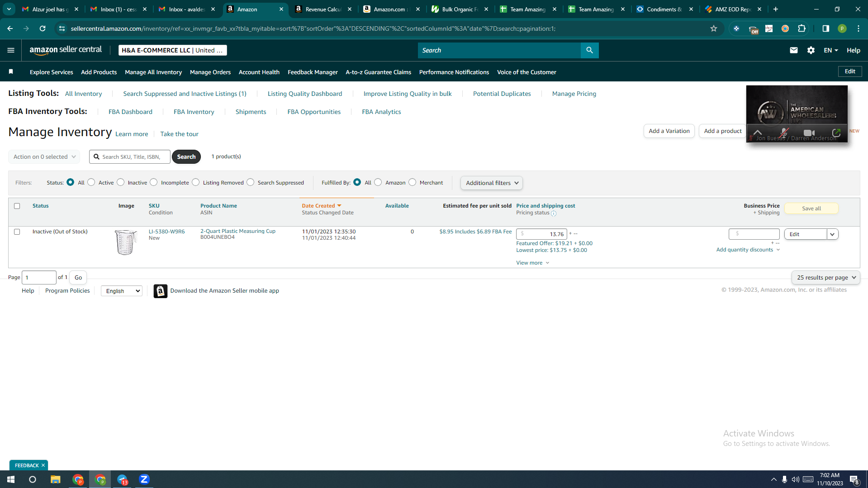The width and height of the screenshot is (868, 488).
Task: Expand the Additional filters dropdown
Action: (492, 183)
